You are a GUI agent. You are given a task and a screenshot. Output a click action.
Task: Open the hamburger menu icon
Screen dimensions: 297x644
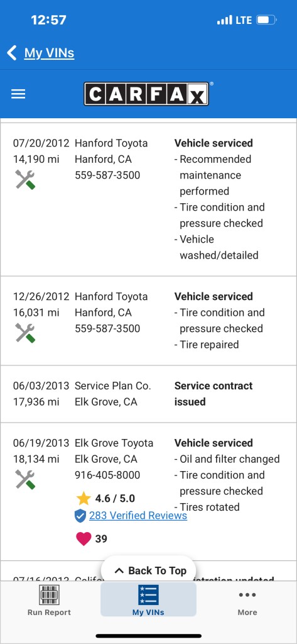click(18, 94)
